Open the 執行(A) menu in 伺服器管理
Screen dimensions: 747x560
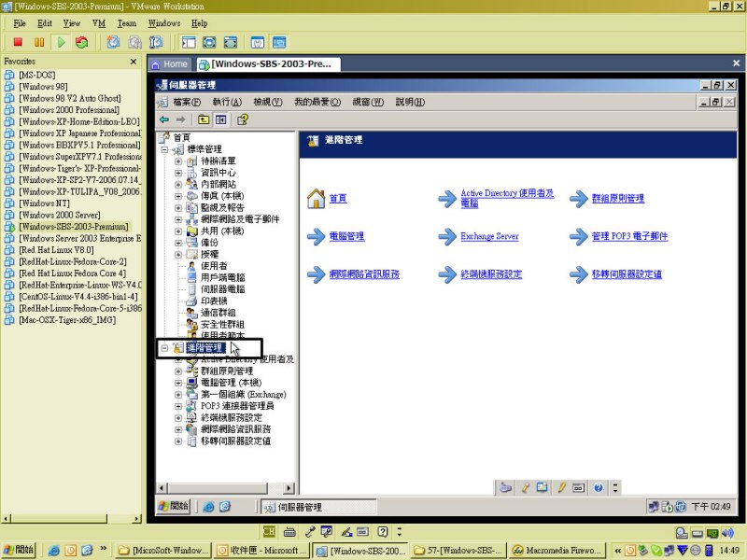[227, 102]
